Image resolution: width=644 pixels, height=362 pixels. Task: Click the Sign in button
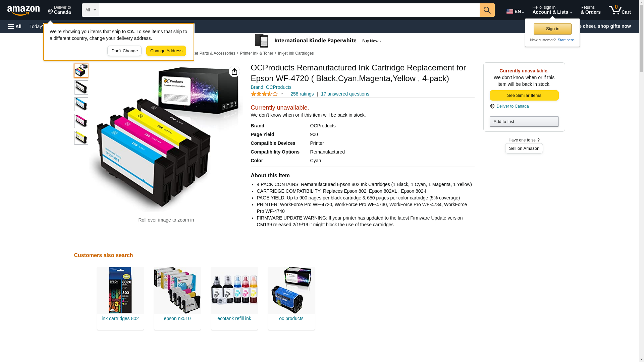coord(552,29)
